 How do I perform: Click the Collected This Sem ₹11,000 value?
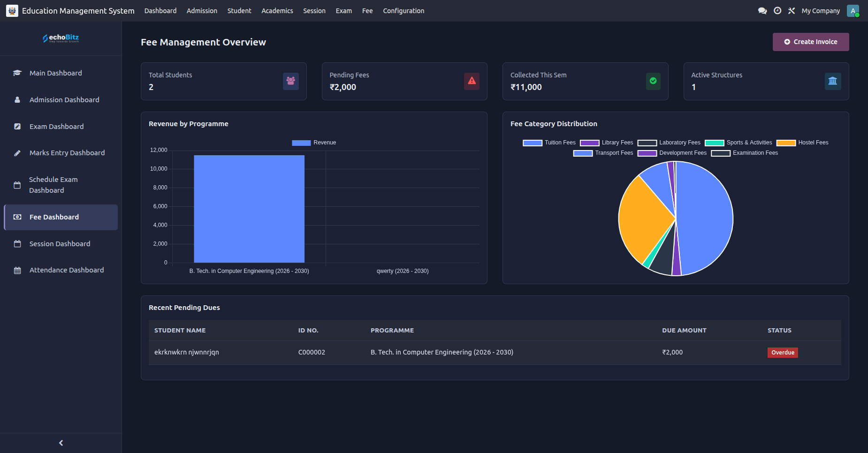pyautogui.click(x=526, y=87)
